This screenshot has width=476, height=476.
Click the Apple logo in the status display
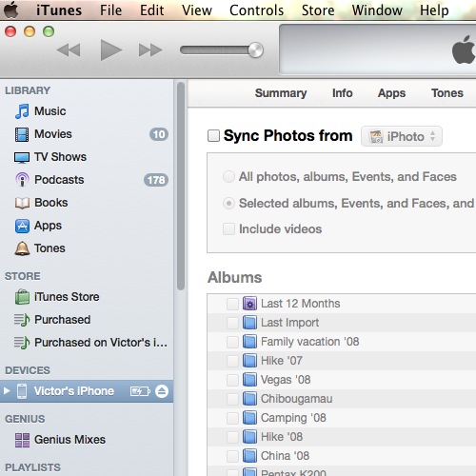(464, 50)
